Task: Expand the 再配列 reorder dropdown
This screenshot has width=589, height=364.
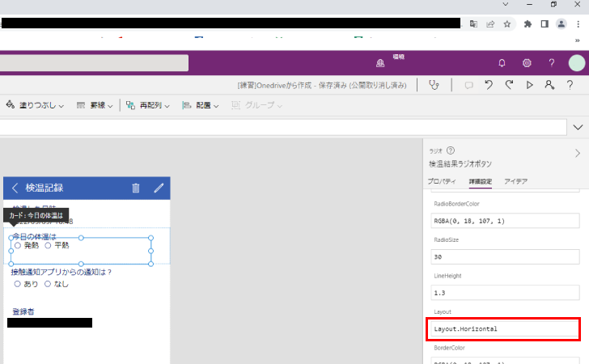Action: coord(147,105)
